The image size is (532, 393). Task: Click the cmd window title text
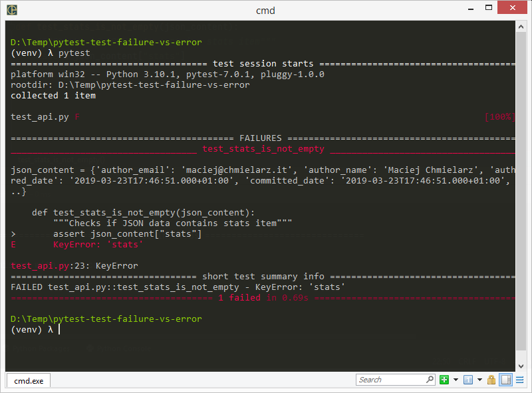pos(265,10)
